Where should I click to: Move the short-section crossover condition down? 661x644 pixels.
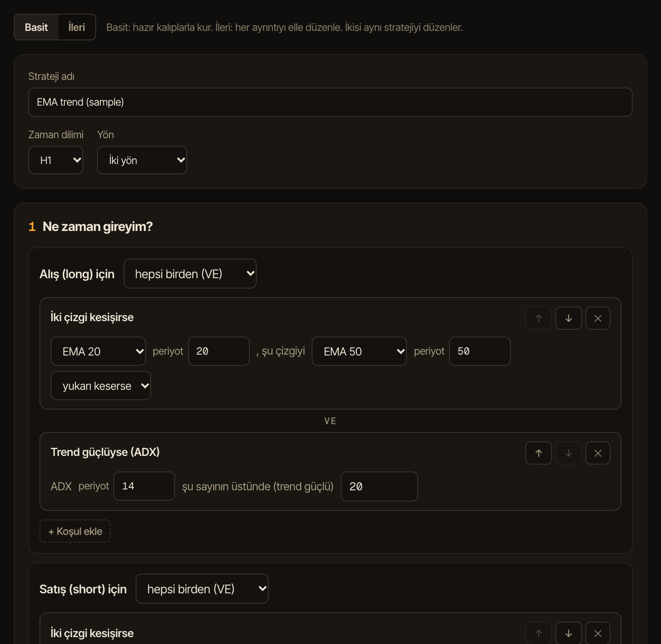click(568, 633)
